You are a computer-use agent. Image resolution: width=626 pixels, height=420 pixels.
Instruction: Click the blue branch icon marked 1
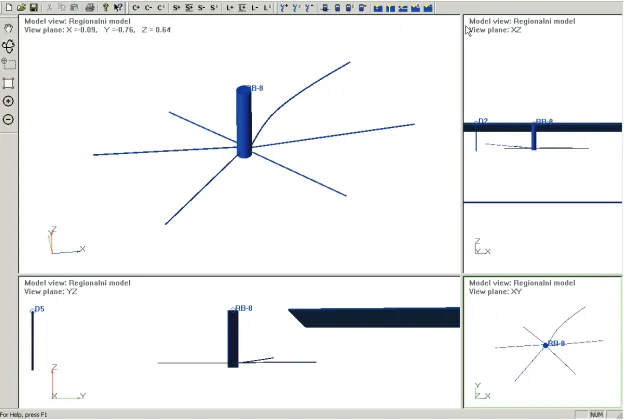tap(296, 8)
